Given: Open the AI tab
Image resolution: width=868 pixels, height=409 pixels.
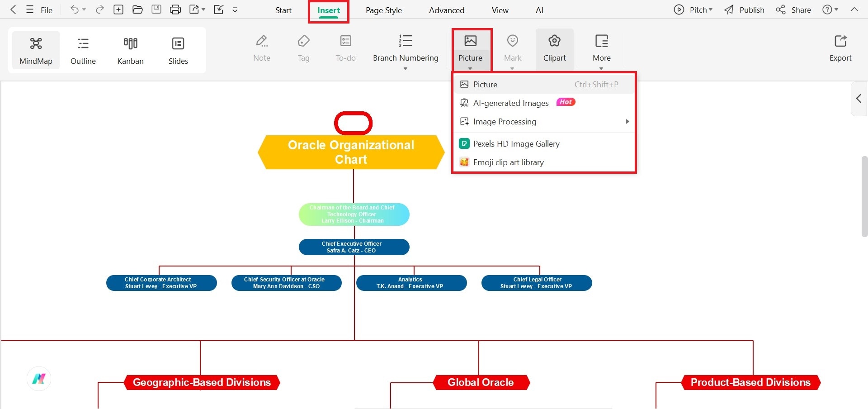Looking at the screenshot, I should (539, 10).
